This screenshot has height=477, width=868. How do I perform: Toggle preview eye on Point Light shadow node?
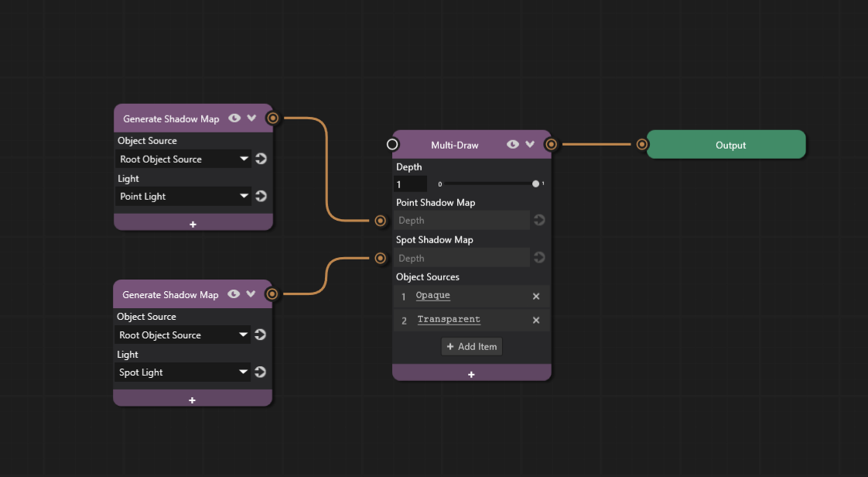click(x=234, y=118)
